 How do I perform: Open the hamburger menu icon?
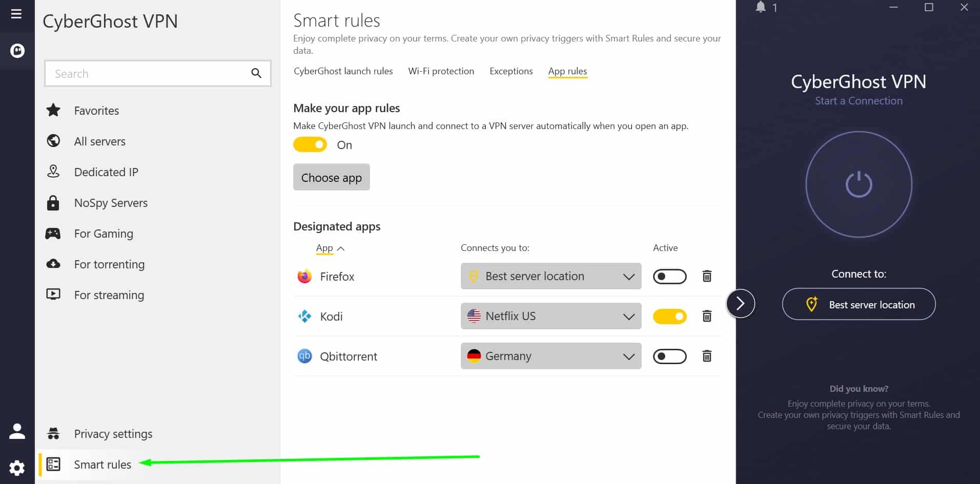[x=16, y=14]
